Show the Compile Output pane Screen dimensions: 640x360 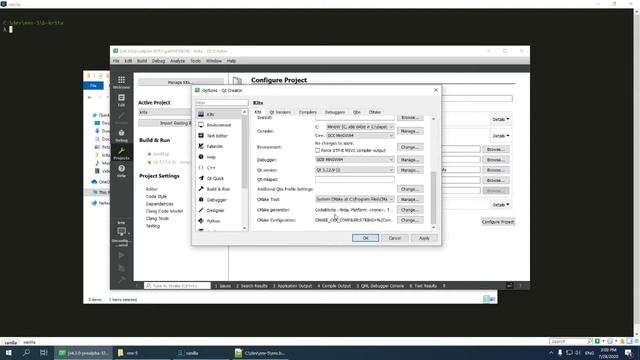[334, 286]
